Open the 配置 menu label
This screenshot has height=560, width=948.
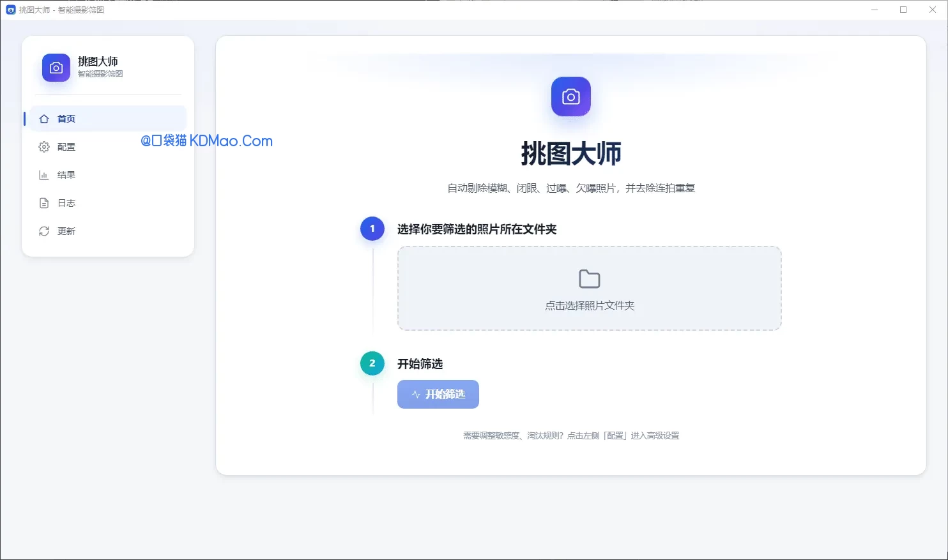coord(66,147)
